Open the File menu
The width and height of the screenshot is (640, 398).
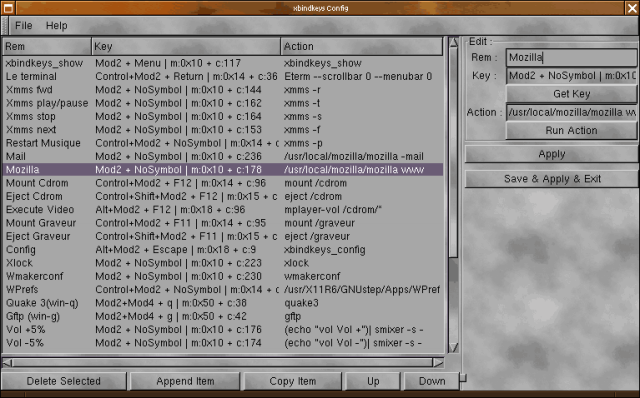click(x=24, y=26)
